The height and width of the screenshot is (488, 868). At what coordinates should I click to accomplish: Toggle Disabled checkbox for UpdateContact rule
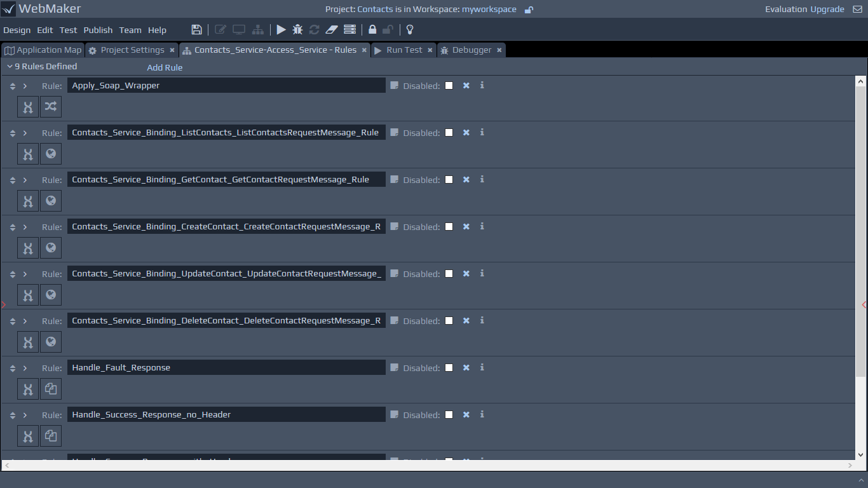click(449, 274)
